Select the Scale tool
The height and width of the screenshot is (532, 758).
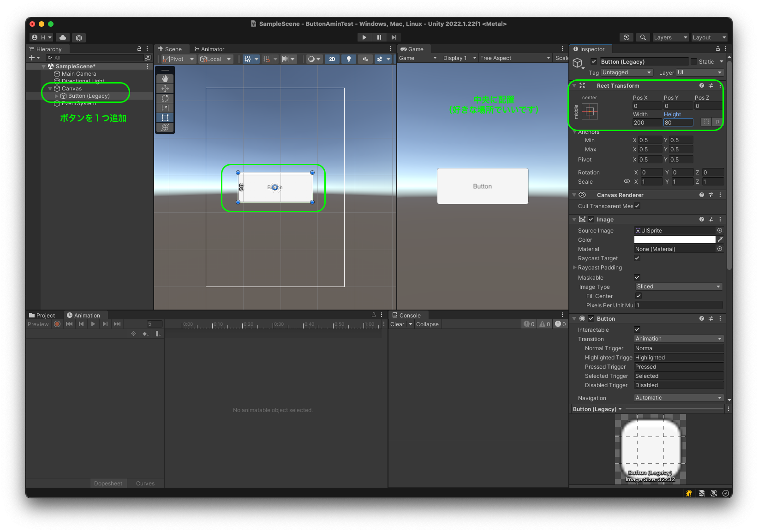[x=165, y=108]
